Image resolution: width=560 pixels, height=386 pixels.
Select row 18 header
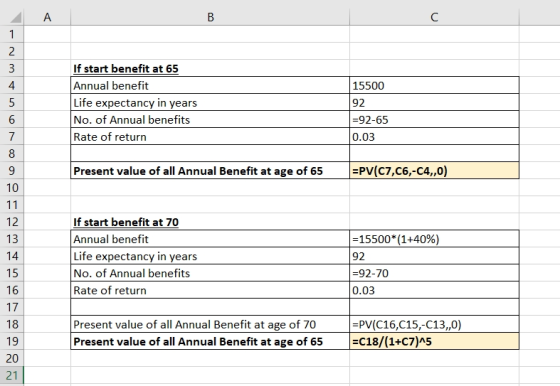pos(12,324)
